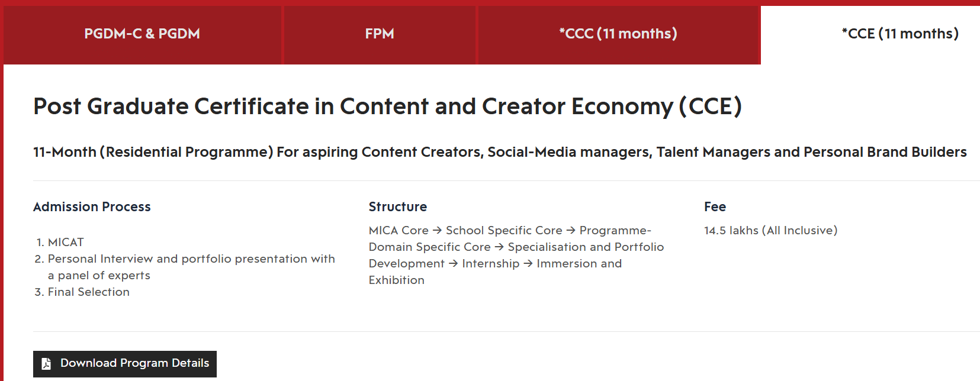Viewport: 980px width, 381px height.
Task: Click the School Specific Core text
Action: point(504,231)
